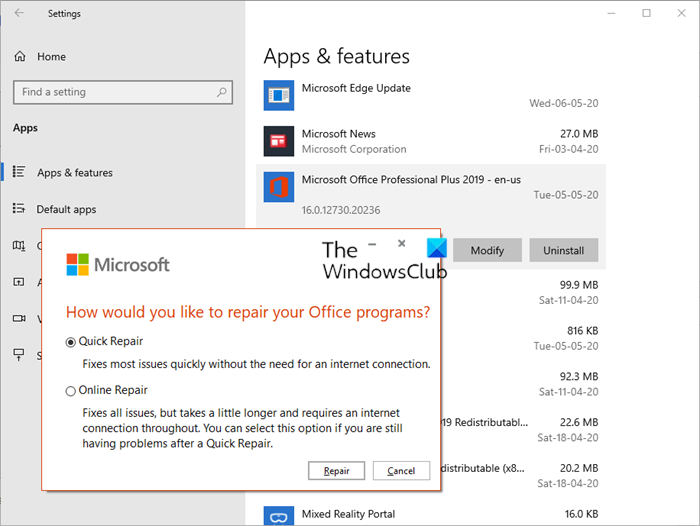Click the Apps for websites sidebar icon
This screenshot has height=526, width=700.
(19, 282)
